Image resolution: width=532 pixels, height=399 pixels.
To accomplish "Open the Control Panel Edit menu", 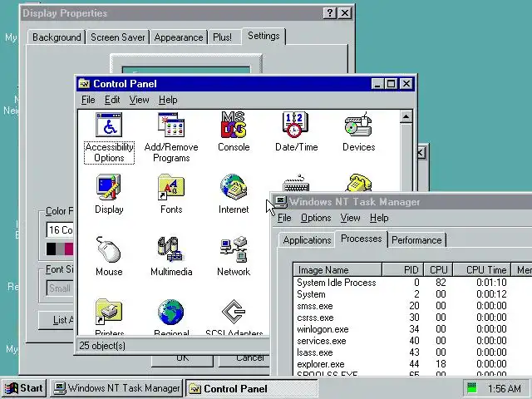I will (x=112, y=100).
